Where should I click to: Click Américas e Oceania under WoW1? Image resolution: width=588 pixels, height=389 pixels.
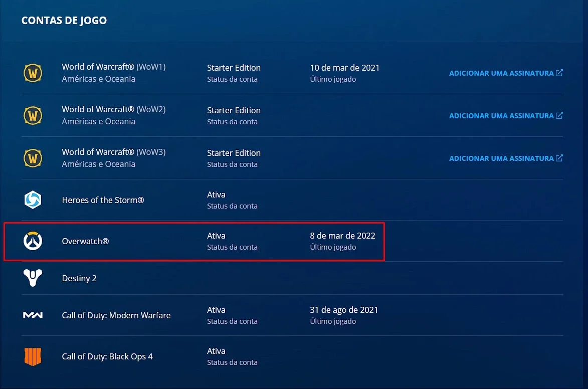98,79
